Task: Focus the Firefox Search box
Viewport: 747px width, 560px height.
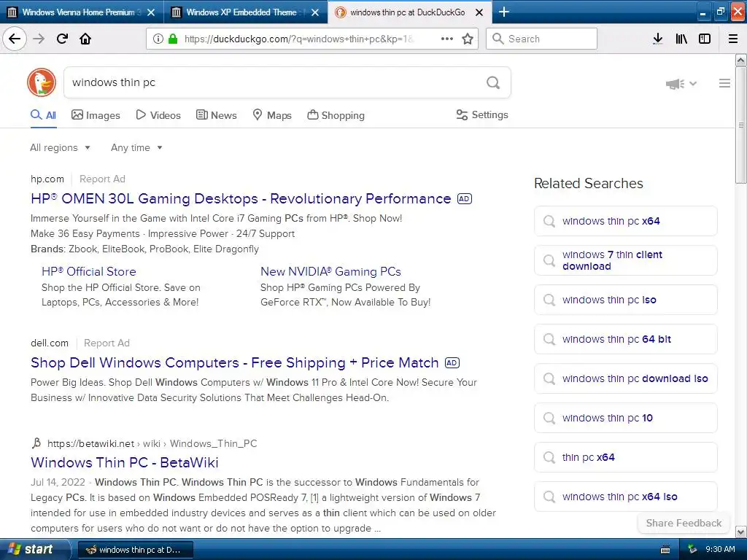Action: 542,39
